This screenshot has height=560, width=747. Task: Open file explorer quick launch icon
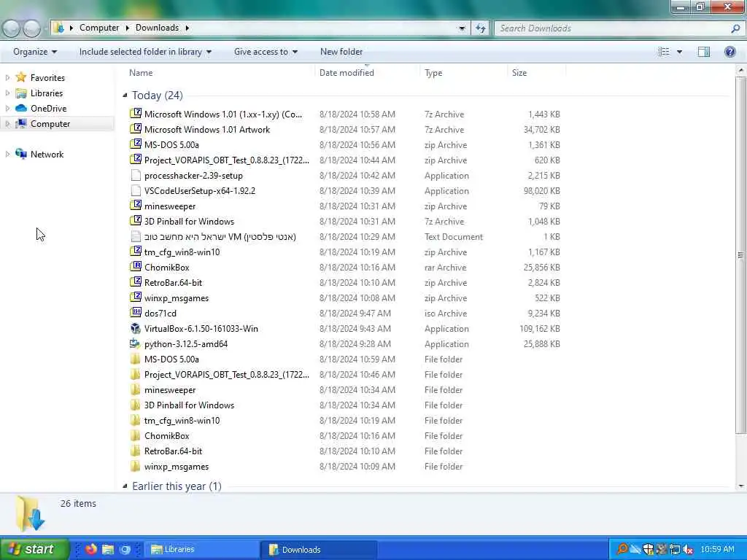click(x=108, y=549)
